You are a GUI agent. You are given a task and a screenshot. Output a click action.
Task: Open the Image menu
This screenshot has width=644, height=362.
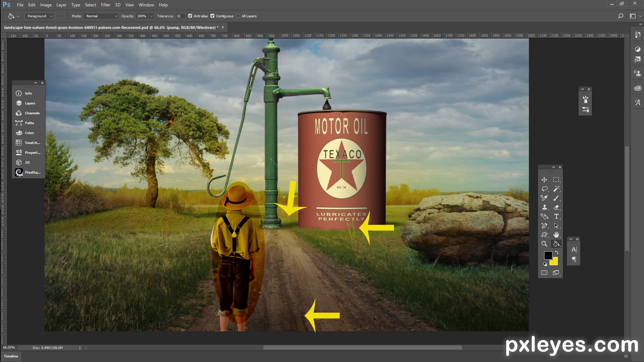click(x=46, y=5)
